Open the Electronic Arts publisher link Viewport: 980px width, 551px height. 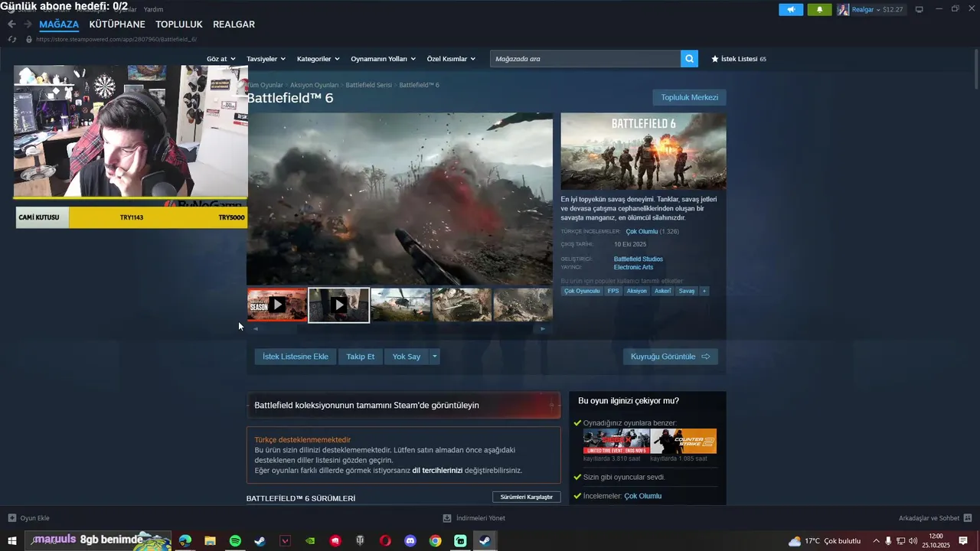point(633,267)
